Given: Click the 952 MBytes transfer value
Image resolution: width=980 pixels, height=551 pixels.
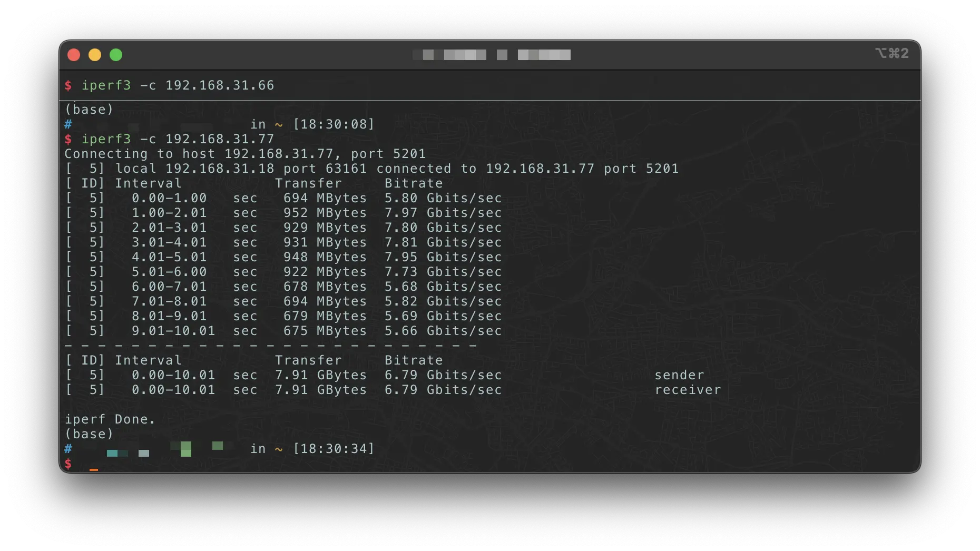Looking at the screenshot, I should click(325, 213).
